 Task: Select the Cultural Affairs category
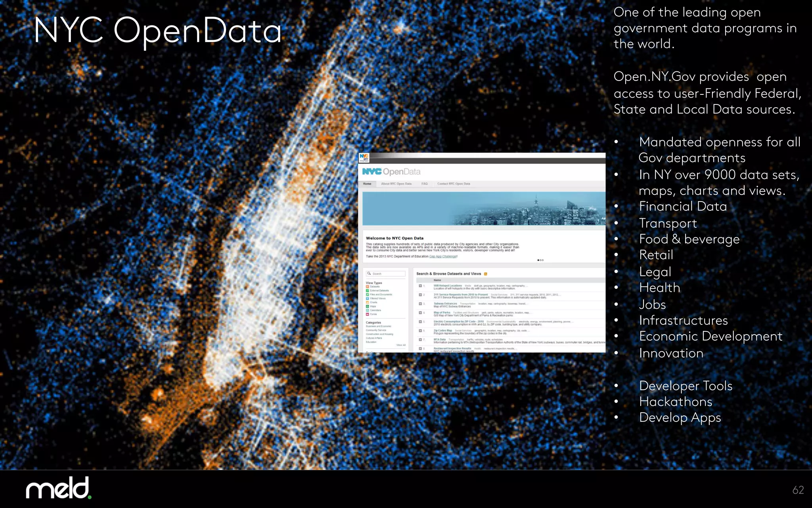click(374, 338)
